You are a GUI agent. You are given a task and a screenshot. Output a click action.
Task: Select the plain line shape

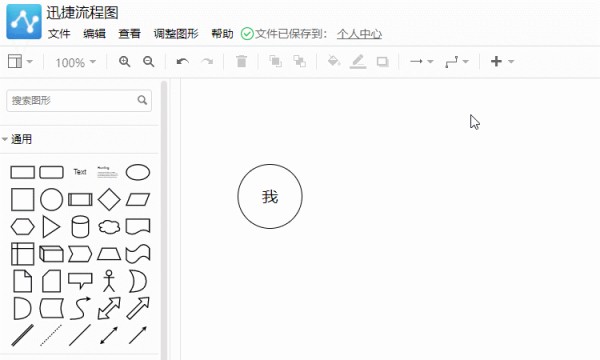80,336
